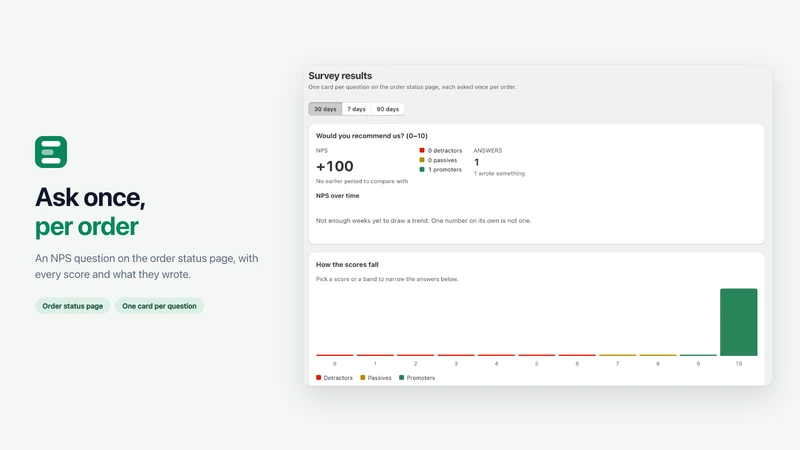Click the red swatch beside 0 detractors
The width and height of the screenshot is (800, 450).
pos(422,151)
